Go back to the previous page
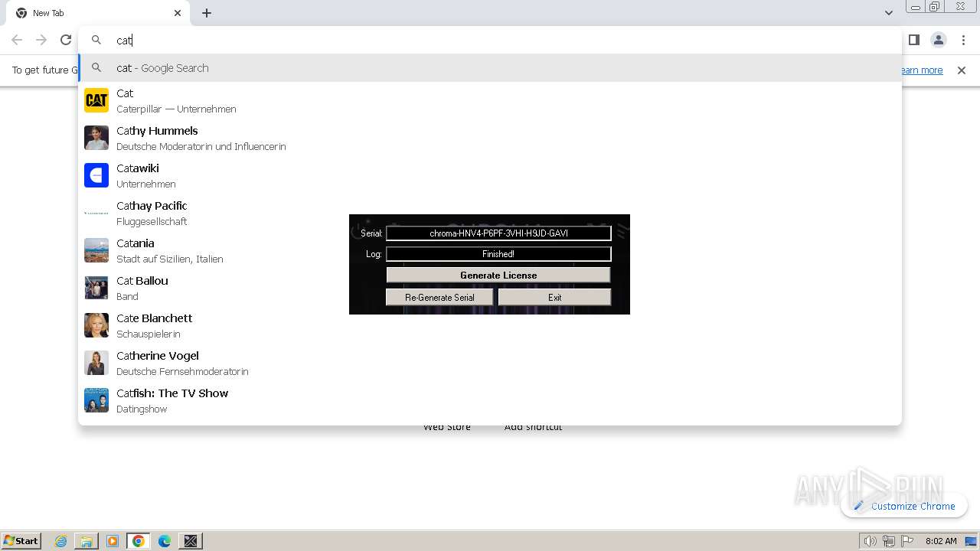 point(17,40)
